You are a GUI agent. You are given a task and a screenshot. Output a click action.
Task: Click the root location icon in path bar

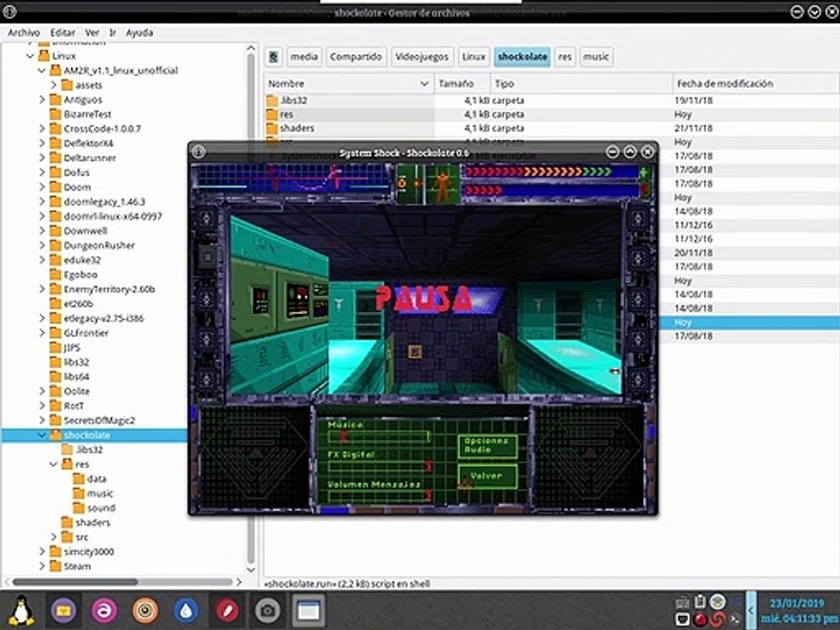point(274,57)
